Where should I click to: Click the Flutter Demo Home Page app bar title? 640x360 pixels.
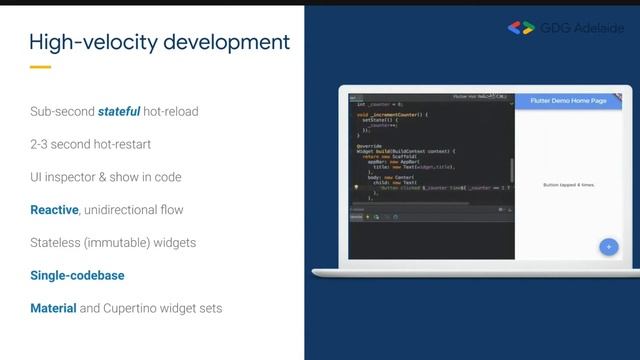coord(568,101)
